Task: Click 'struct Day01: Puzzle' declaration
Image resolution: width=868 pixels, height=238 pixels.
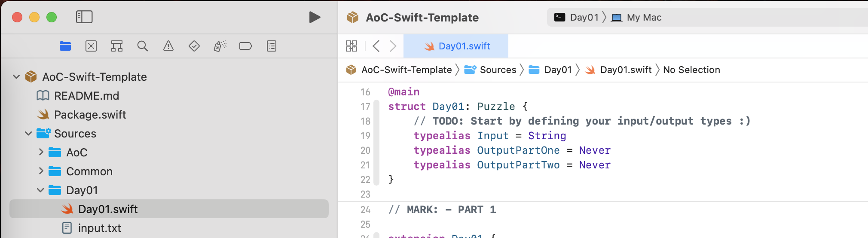Action: pos(458,107)
